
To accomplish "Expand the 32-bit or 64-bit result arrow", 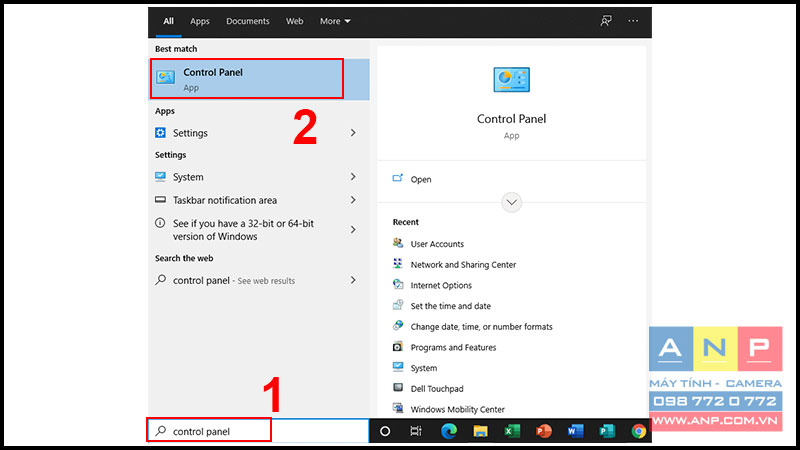I will pyautogui.click(x=353, y=230).
